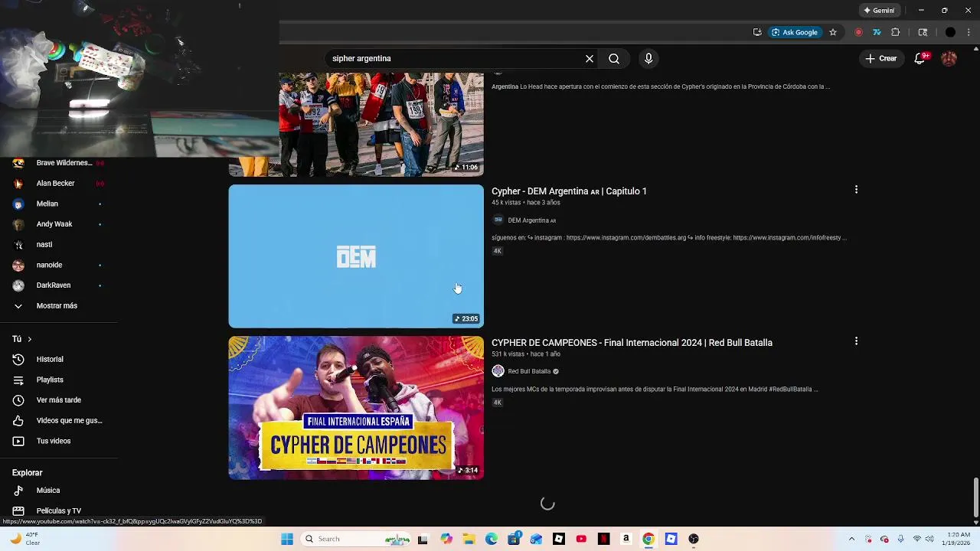The image size is (980, 551).
Task: Open Películas y TV under Explorar
Action: pyautogui.click(x=58, y=510)
